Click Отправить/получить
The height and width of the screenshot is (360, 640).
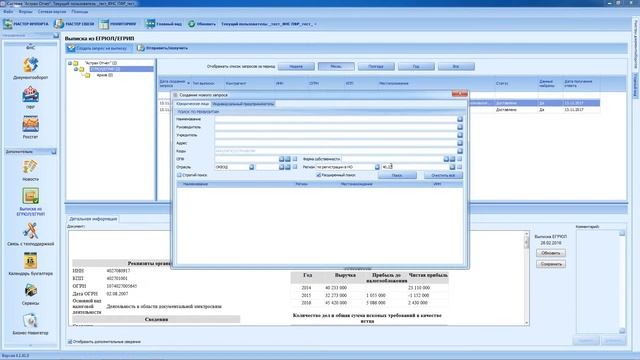tap(162, 48)
